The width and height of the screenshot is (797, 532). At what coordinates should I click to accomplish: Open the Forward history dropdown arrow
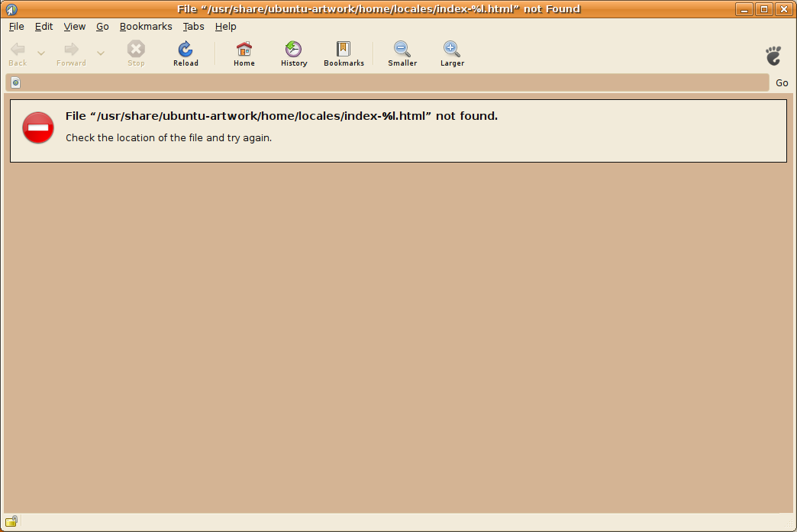pos(101,53)
